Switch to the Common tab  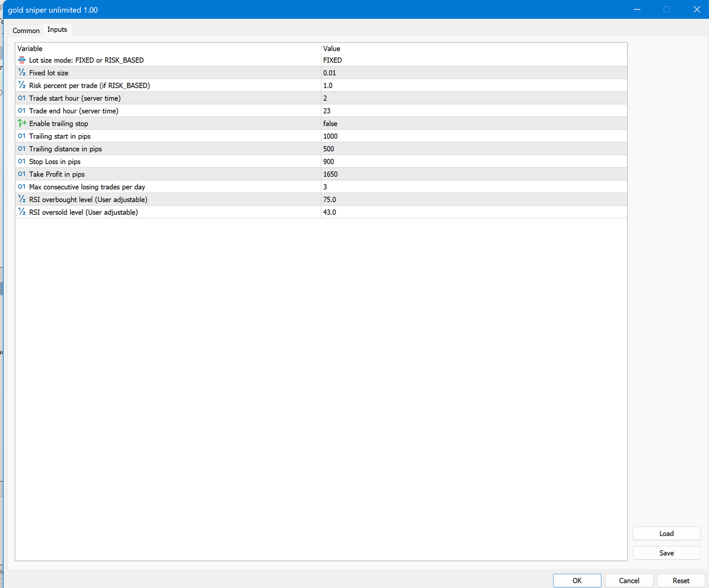[26, 31]
